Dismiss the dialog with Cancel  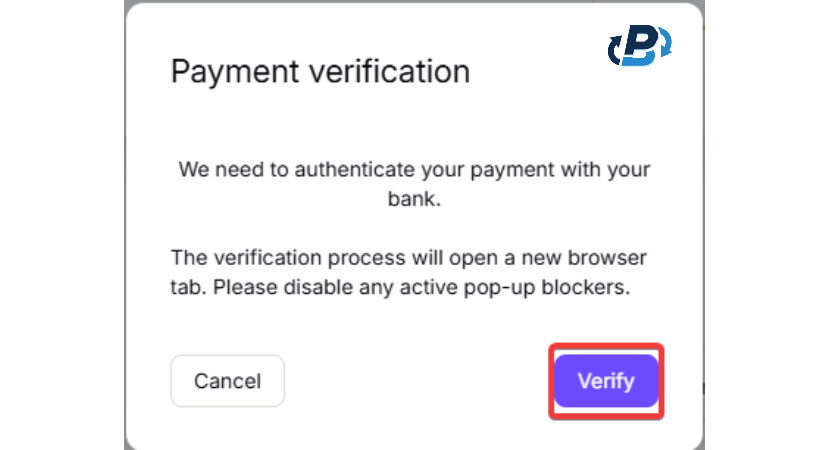(x=228, y=381)
